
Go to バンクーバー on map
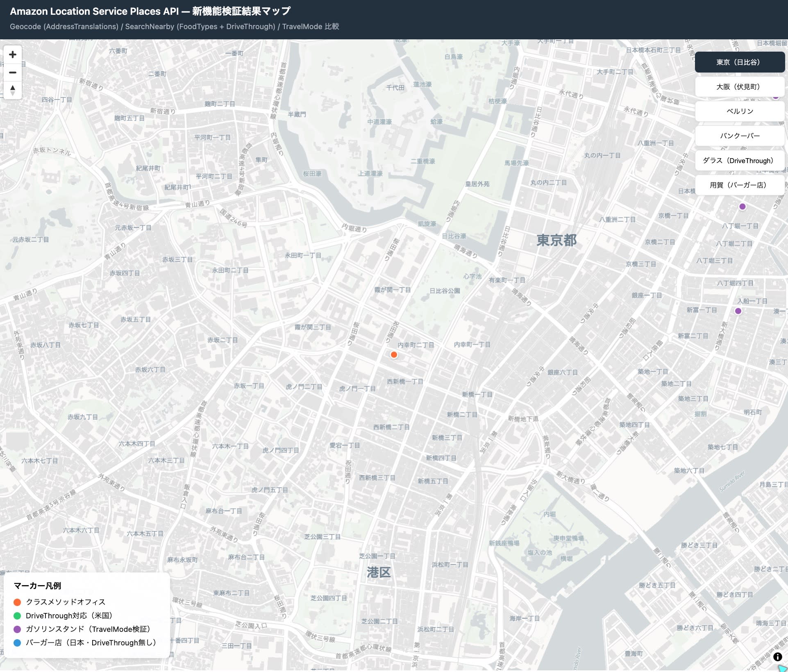[740, 136]
